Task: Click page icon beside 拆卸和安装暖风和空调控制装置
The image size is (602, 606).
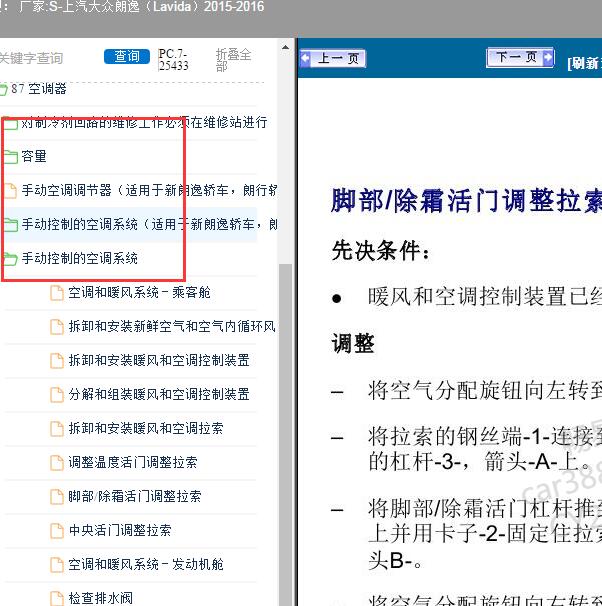Action: coord(57,361)
